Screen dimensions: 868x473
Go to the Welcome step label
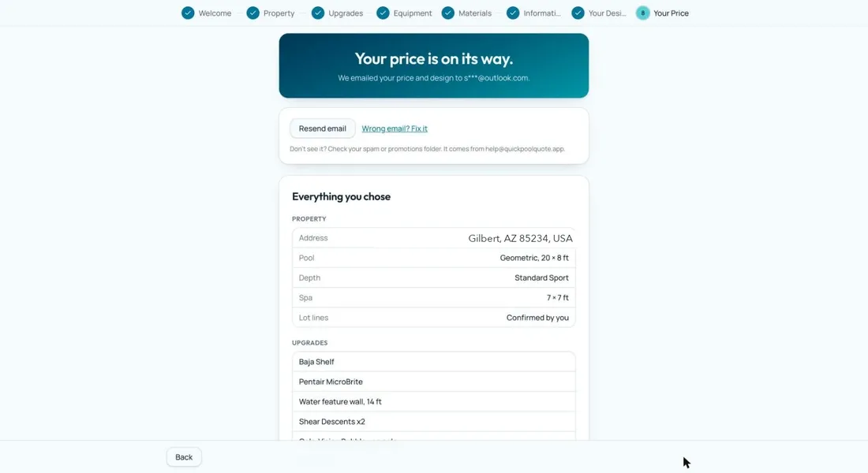pos(215,13)
